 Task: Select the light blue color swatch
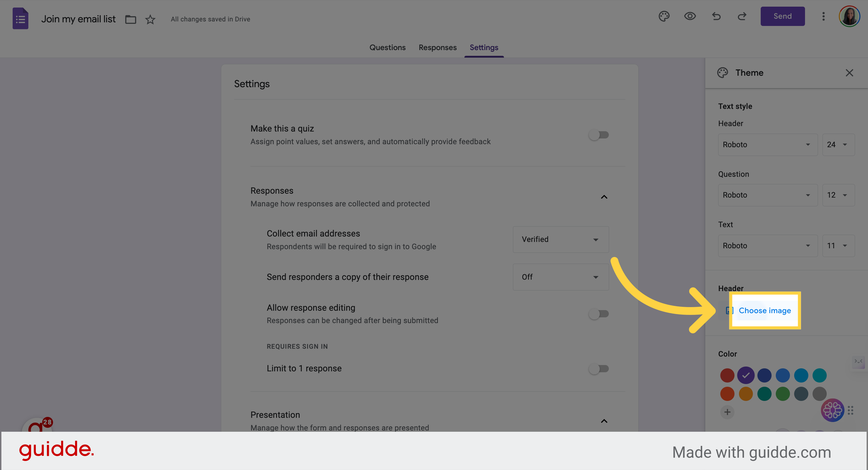(x=801, y=375)
